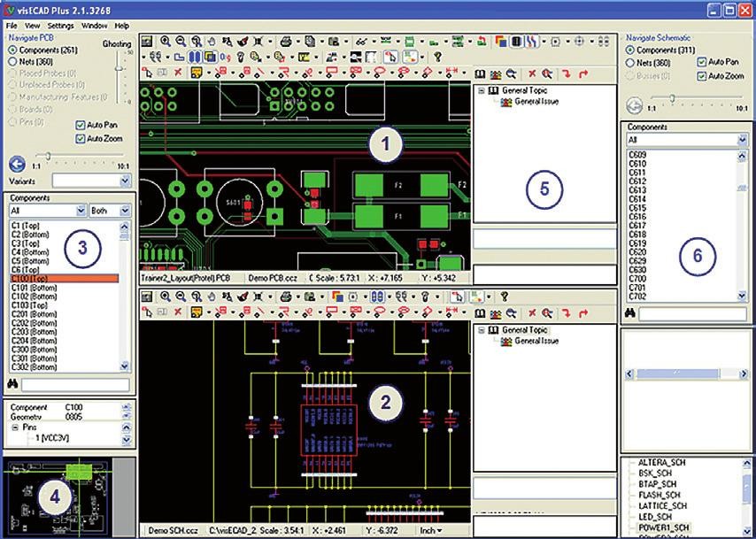The height and width of the screenshot is (539, 756).
Task: Click the open book markup icon near the PCB view
Action: 480,73
